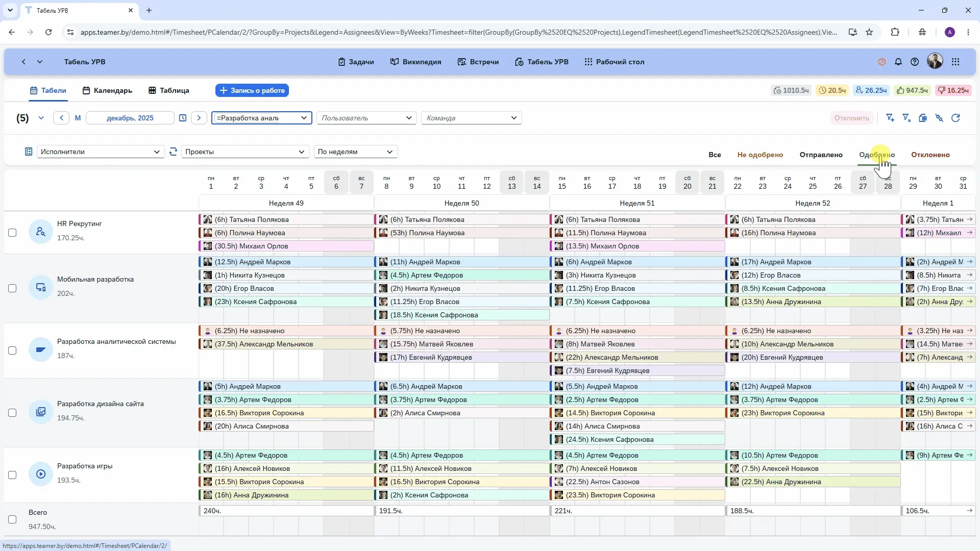Image resolution: width=980 pixels, height=551 pixels.
Task: Click the декабрь, 2025 date field
Action: (130, 118)
